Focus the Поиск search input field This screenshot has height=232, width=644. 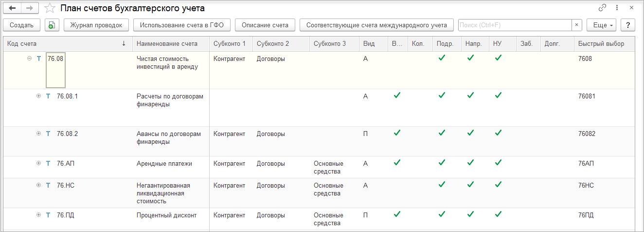click(514, 25)
